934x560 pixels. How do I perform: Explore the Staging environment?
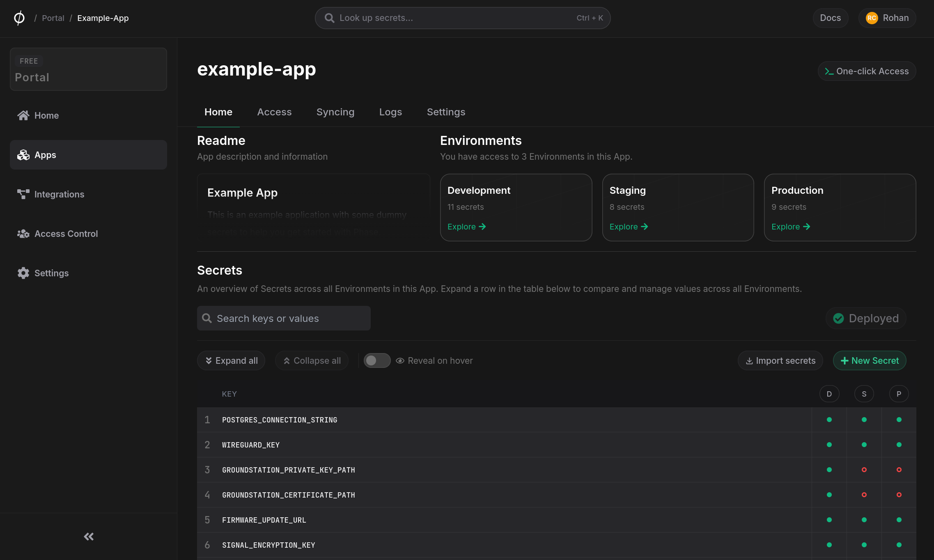pos(629,226)
